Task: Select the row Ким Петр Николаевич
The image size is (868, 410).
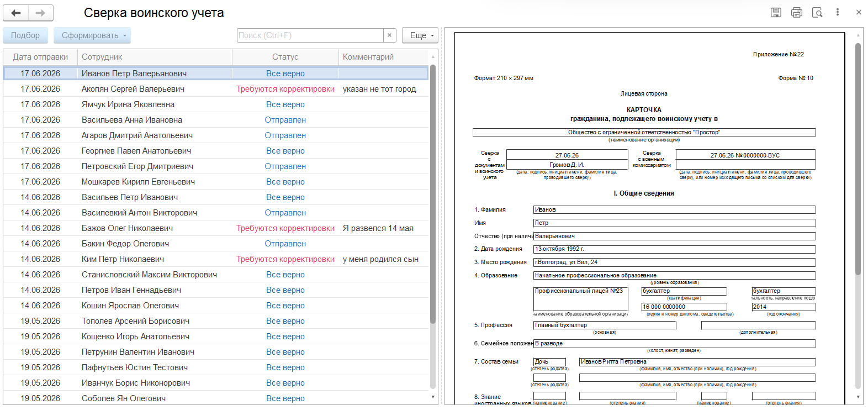Action: tap(216, 259)
